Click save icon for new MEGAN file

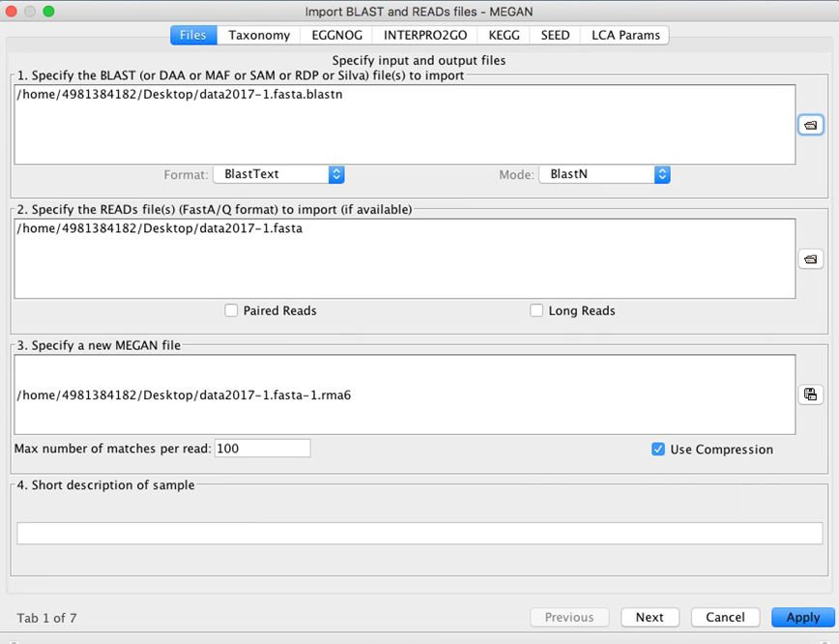click(x=810, y=395)
